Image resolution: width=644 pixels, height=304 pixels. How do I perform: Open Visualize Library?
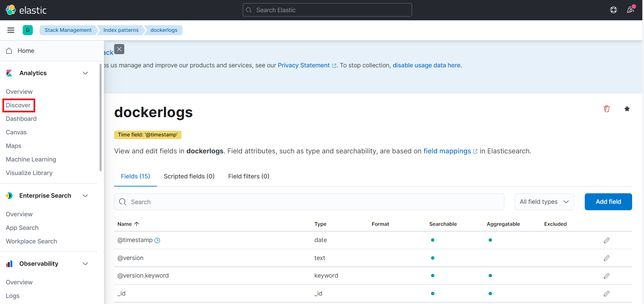[x=29, y=173]
